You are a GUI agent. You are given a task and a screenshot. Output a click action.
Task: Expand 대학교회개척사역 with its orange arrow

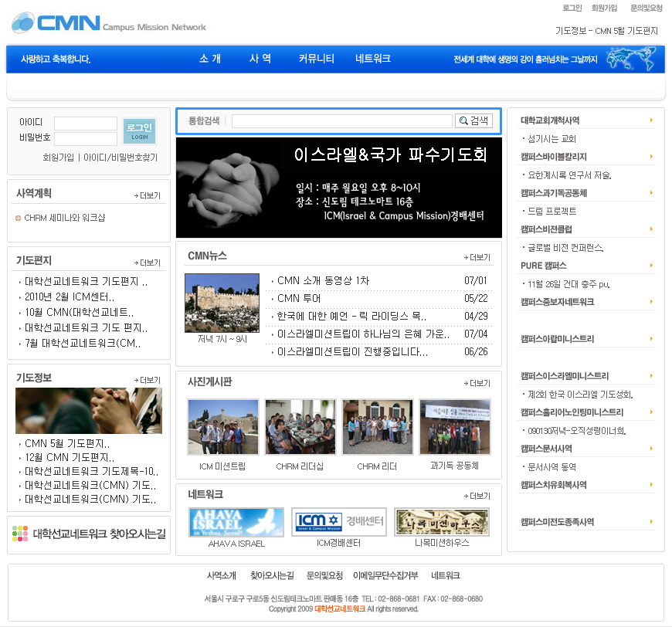651,120
